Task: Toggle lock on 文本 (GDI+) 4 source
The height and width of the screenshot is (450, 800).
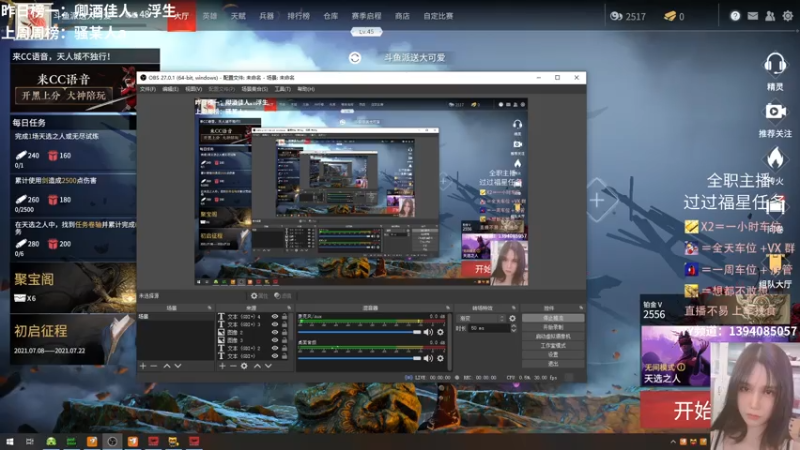Action: 285,316
